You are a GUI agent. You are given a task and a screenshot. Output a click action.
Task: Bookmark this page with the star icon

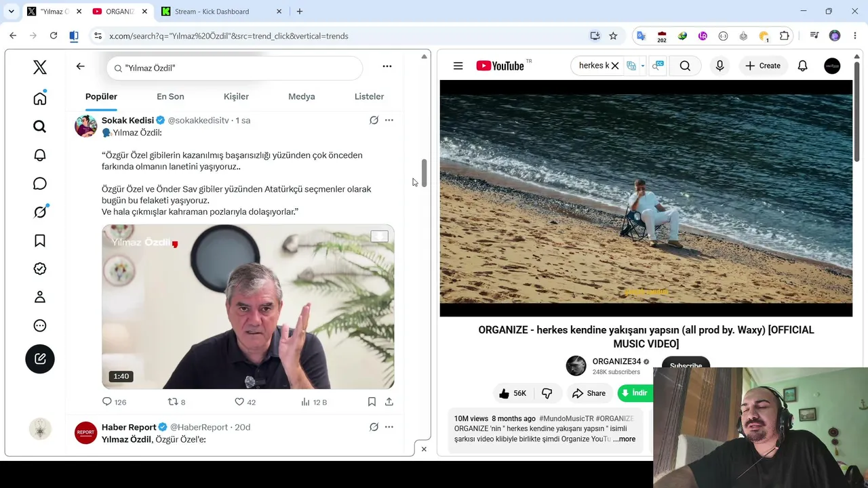613,36
